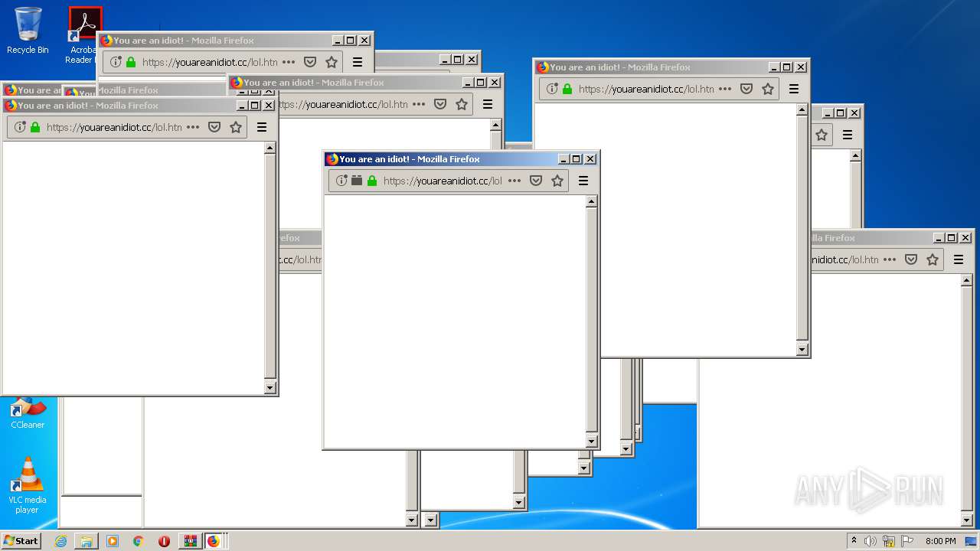
Task: Open the hamburger menu in the lower-right Firefox window
Action: pos(959,259)
